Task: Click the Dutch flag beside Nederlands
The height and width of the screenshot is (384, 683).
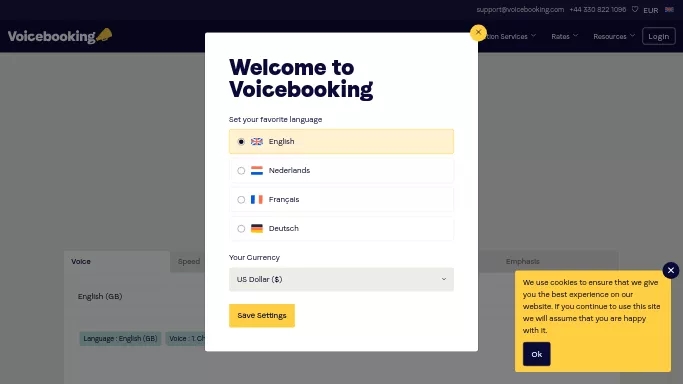Action: click(257, 171)
